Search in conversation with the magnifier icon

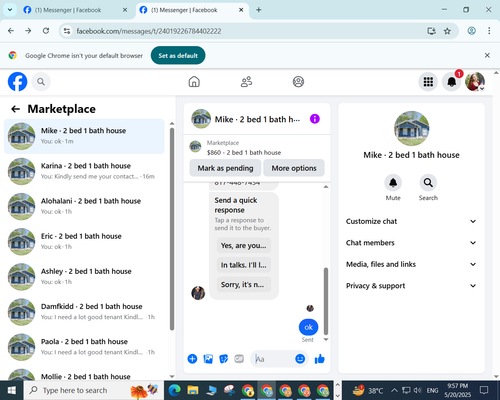428,183
